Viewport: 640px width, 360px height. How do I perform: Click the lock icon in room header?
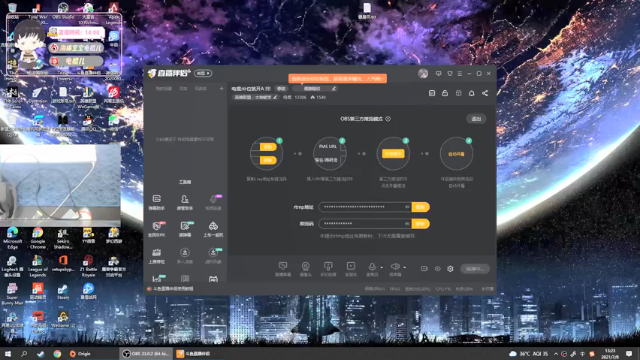point(445,93)
